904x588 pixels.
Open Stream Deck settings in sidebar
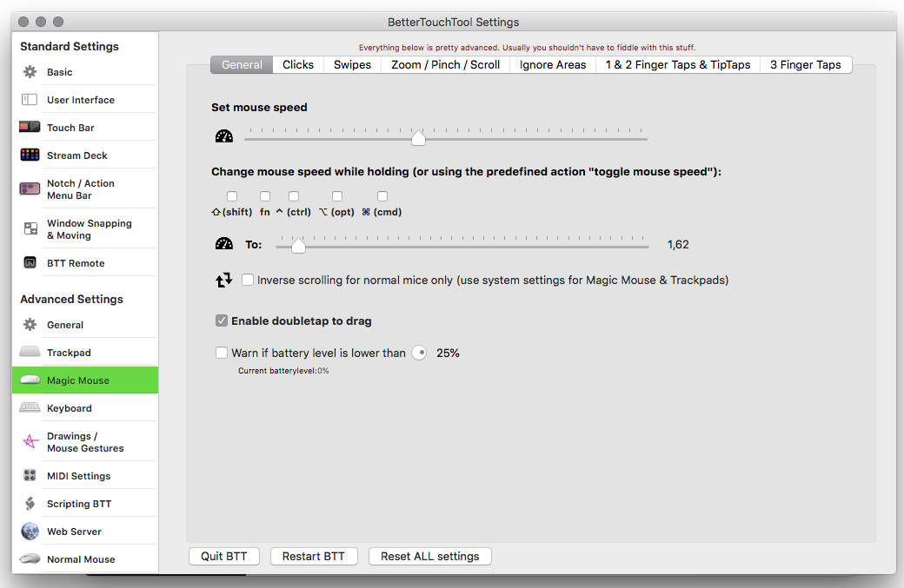tap(85, 155)
